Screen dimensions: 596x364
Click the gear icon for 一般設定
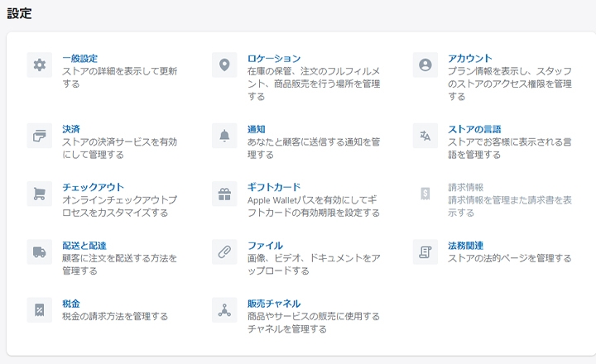pyautogui.click(x=39, y=65)
